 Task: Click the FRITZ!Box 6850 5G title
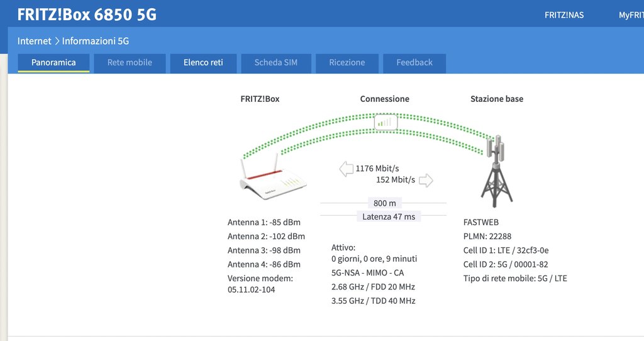coord(87,14)
